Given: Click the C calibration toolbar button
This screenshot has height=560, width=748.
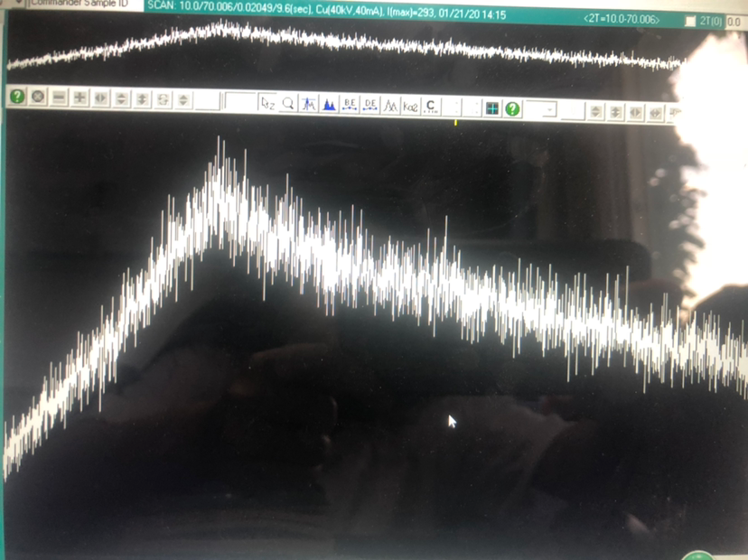Looking at the screenshot, I should pos(431,107).
